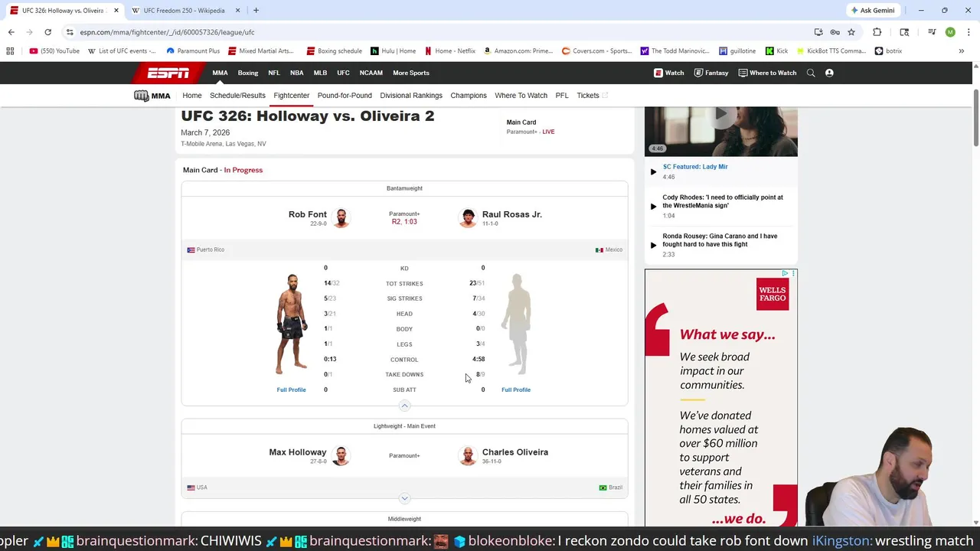Open ESPN Watch link

(x=668, y=73)
